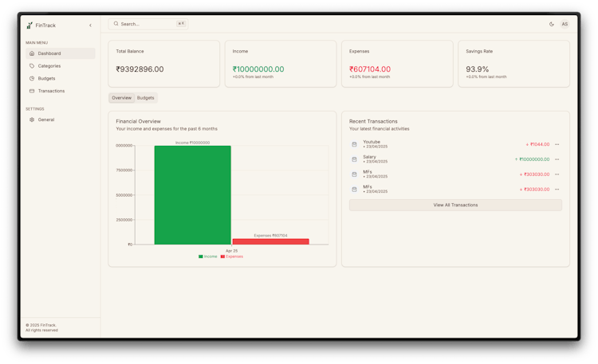Open Dashboard from the sidebar
Image resolution: width=598 pixels, height=364 pixels.
tap(61, 53)
